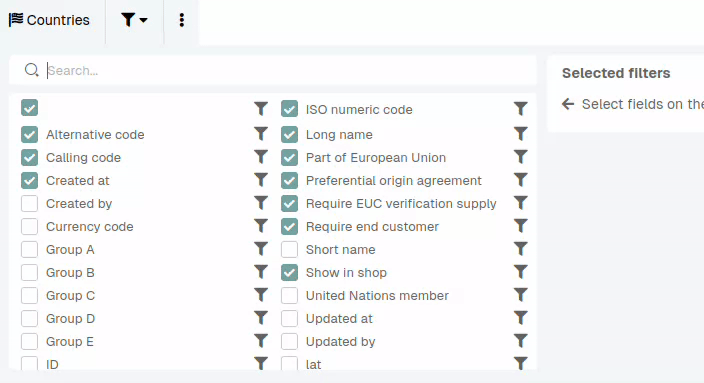
Task: Open the three-dot more options menu
Action: (x=181, y=20)
